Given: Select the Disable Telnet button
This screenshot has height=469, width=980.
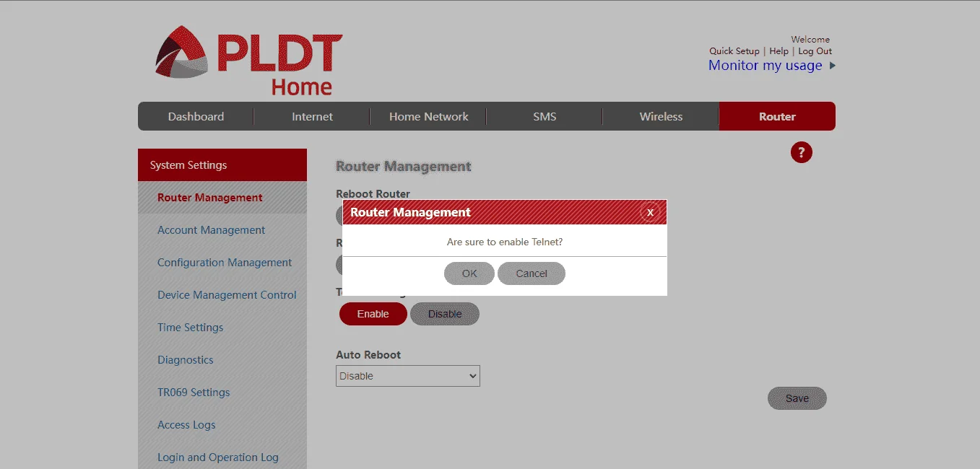Looking at the screenshot, I should [x=445, y=314].
